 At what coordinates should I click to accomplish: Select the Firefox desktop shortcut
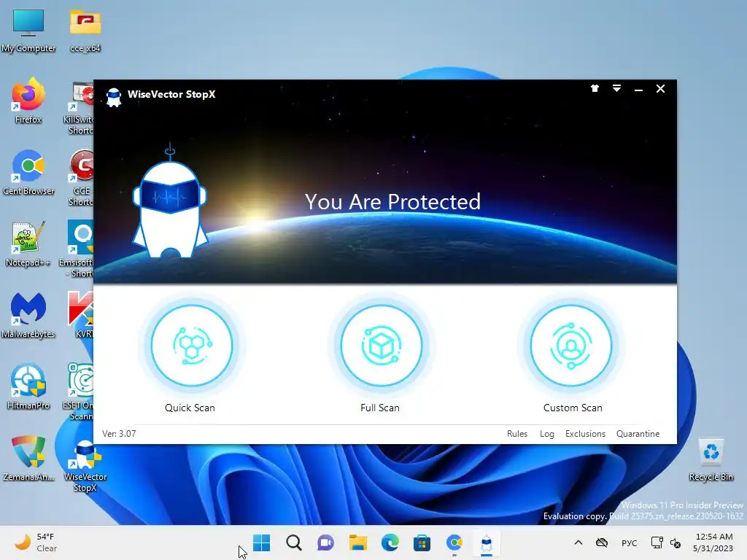tap(28, 101)
